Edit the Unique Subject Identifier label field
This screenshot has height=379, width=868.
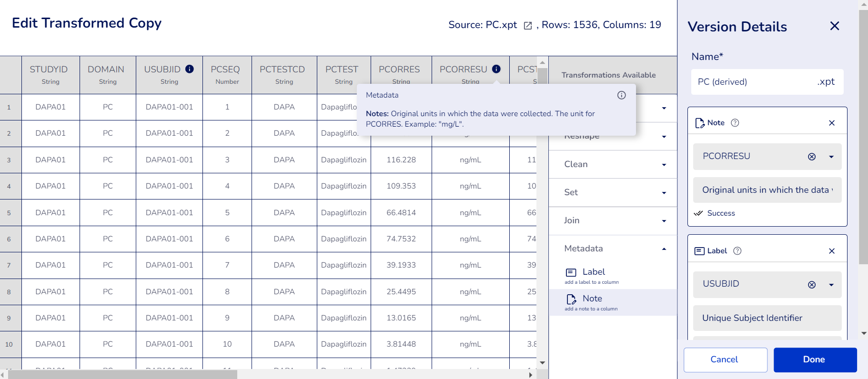(x=767, y=318)
